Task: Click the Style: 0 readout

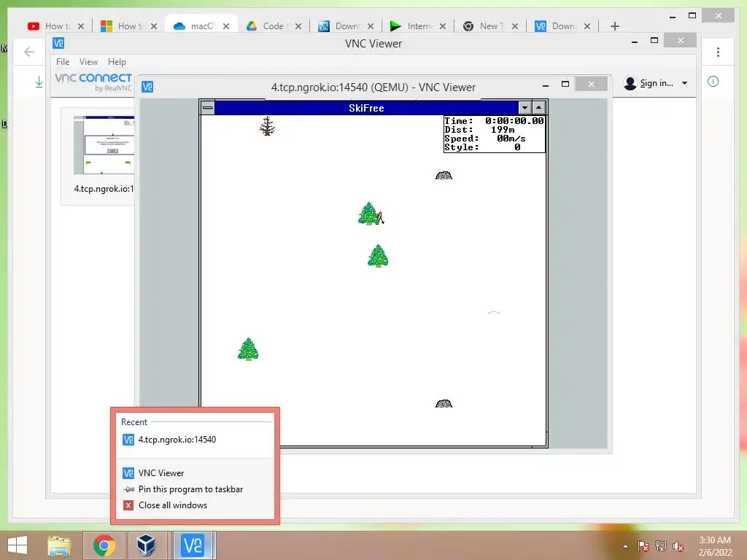Action: [482, 147]
